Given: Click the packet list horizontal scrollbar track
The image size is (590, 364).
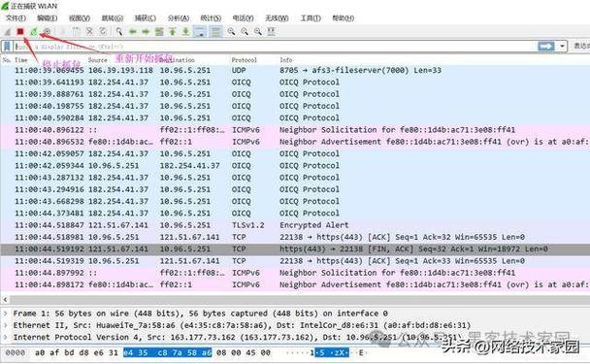Looking at the screenshot, I should coord(299,300).
